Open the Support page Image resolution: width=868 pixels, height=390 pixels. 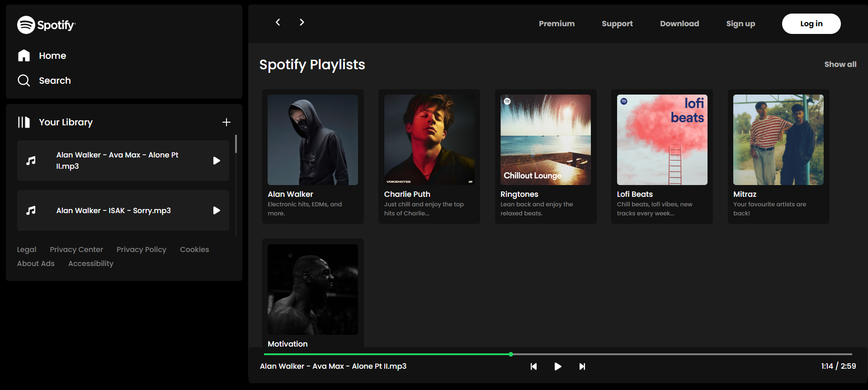click(x=617, y=24)
